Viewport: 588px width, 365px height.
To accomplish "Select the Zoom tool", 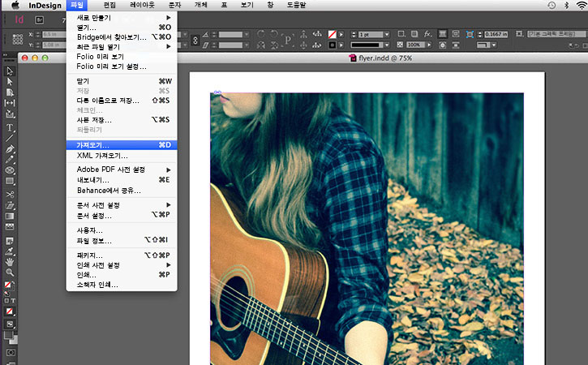I will coord(10,273).
